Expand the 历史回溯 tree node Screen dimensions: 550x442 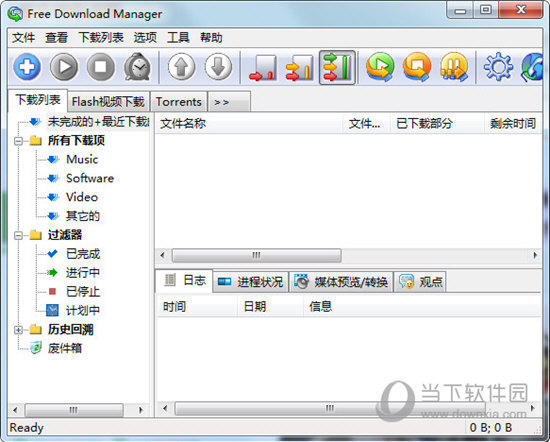point(19,330)
